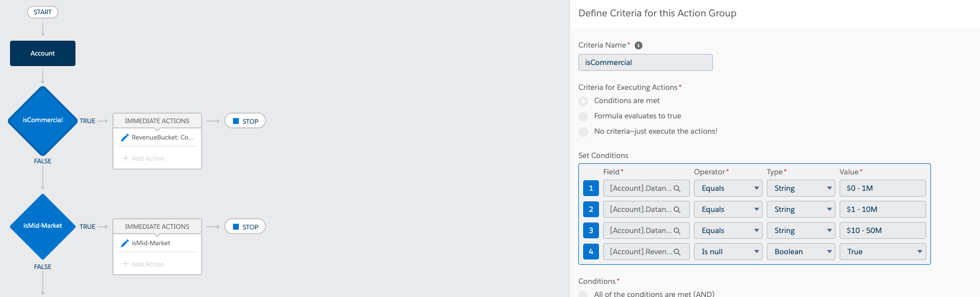Select 'Formula evaluates to true' radio option

coord(583,116)
